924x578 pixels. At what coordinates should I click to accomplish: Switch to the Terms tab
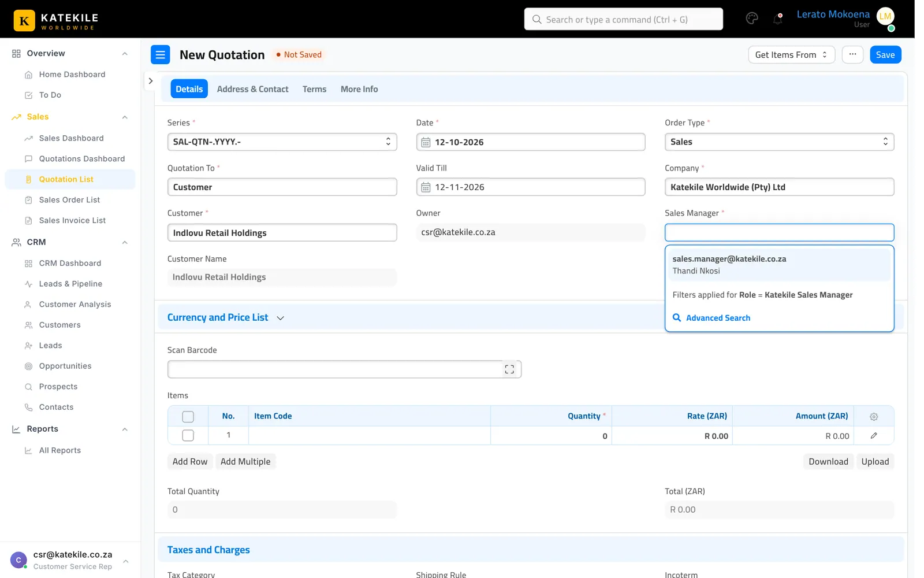(x=314, y=89)
